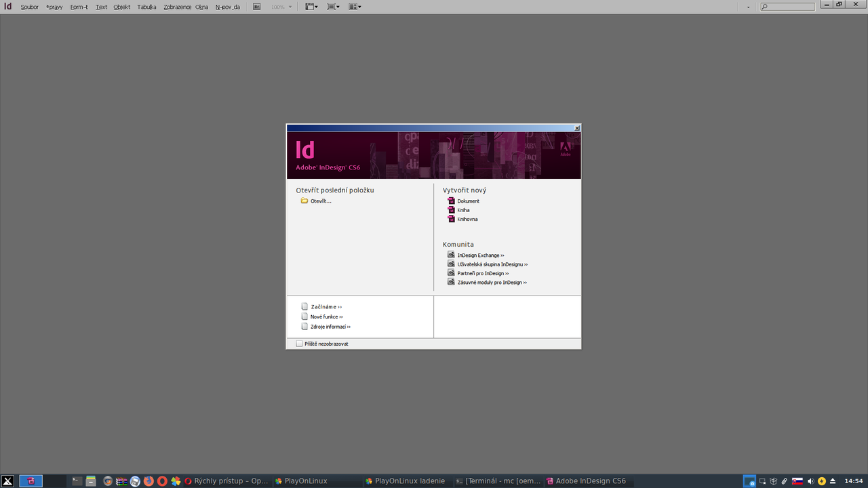This screenshot has height=488, width=868.
Task: Click the power manager tray icon
Action: point(822,481)
